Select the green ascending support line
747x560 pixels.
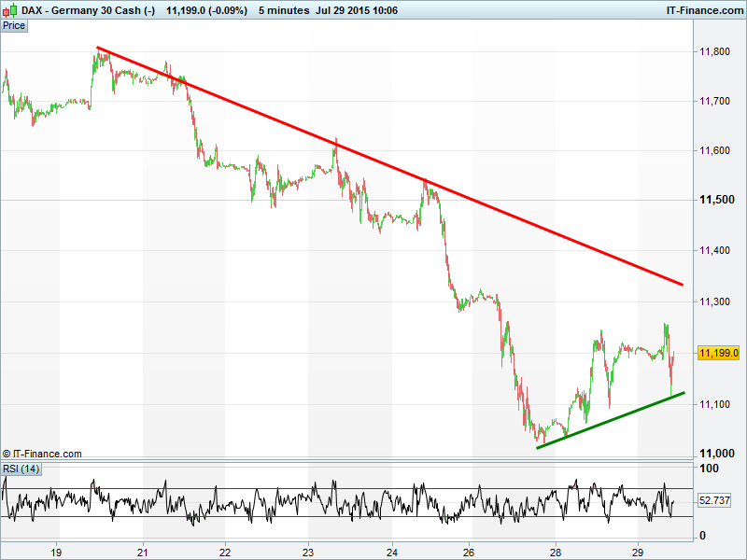click(x=612, y=420)
